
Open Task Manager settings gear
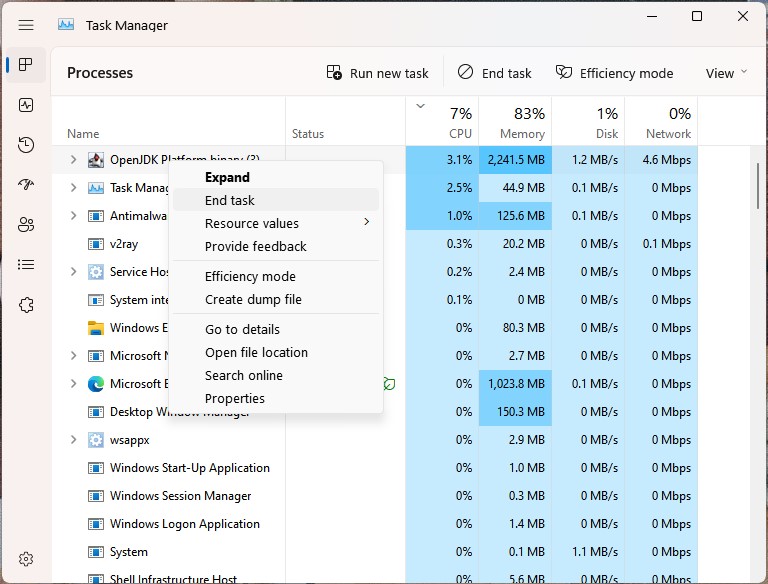pos(26,559)
